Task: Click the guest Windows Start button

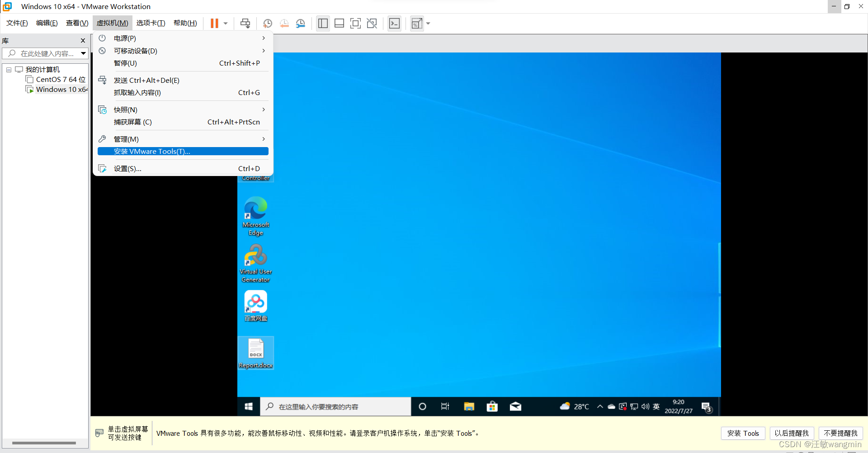Action: (249, 406)
